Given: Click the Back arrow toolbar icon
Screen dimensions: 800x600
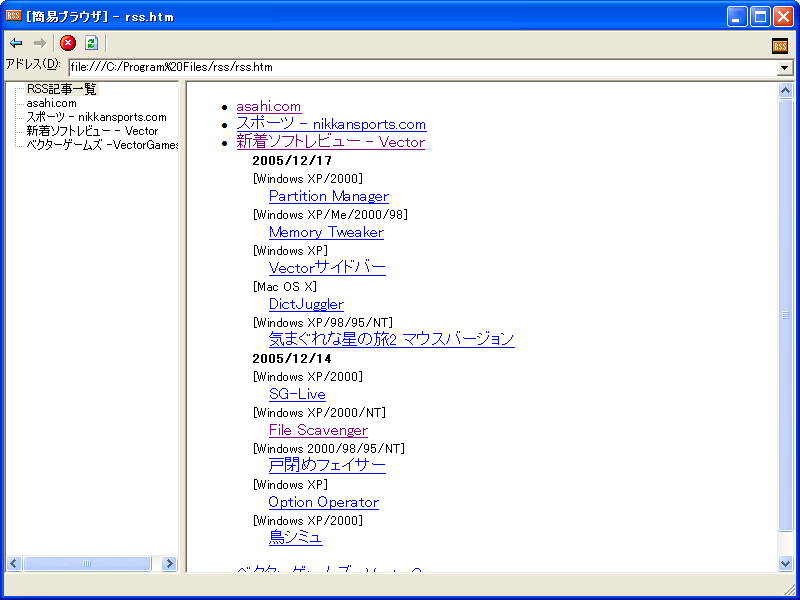Looking at the screenshot, I should (16, 43).
